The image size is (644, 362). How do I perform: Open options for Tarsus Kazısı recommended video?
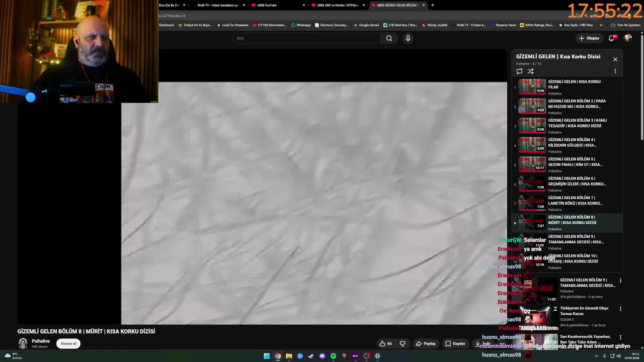click(x=620, y=309)
